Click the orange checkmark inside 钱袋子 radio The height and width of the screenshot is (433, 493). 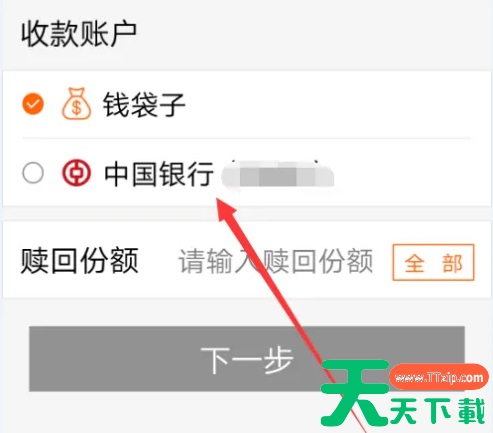click(33, 104)
